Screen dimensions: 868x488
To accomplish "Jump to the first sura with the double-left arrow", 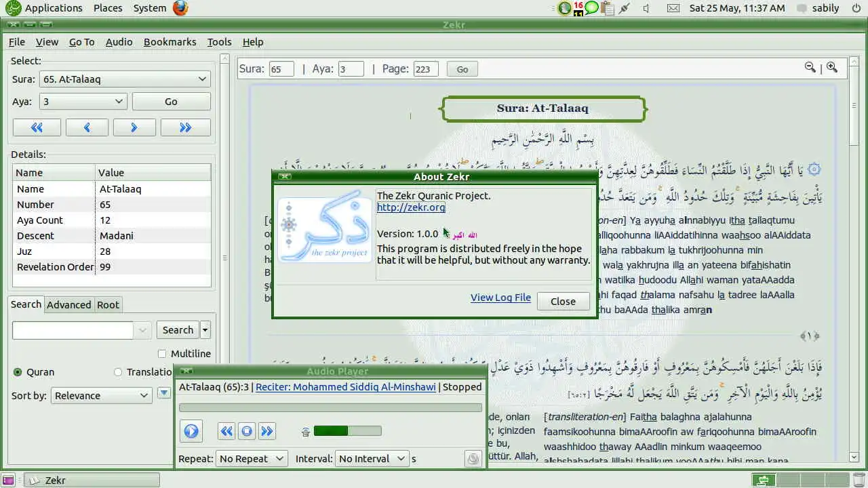I will (37, 127).
